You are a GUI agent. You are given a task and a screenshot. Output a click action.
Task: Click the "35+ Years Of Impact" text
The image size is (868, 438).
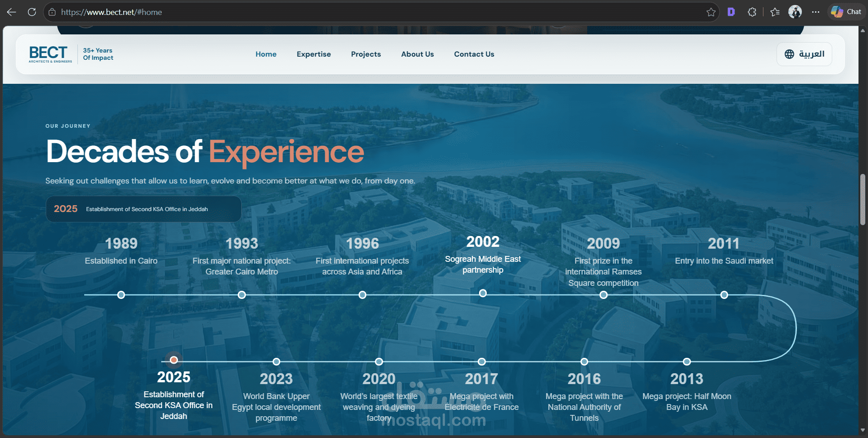coord(98,54)
